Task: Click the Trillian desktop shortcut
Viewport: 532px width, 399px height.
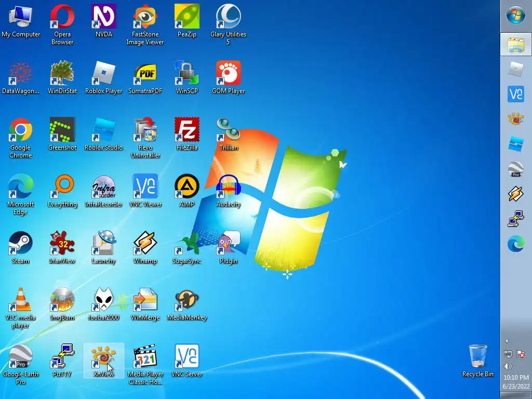Action: pyautogui.click(x=229, y=135)
